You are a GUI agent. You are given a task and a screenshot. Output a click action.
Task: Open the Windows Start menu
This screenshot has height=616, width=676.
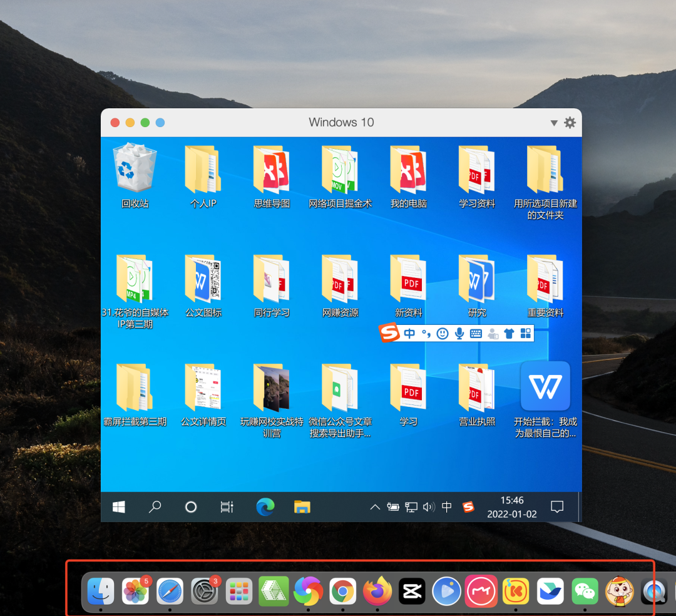click(118, 507)
